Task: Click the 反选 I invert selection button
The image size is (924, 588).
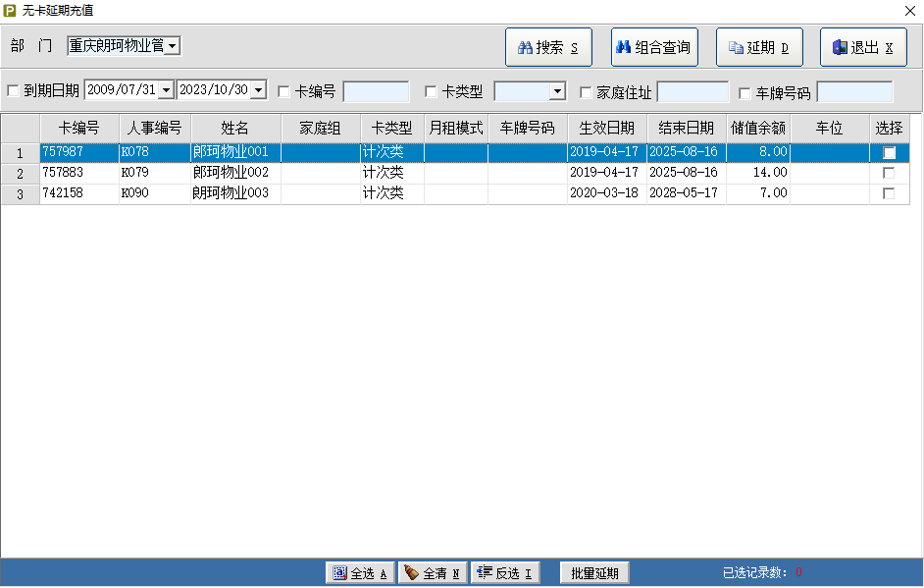Action: click(505, 573)
